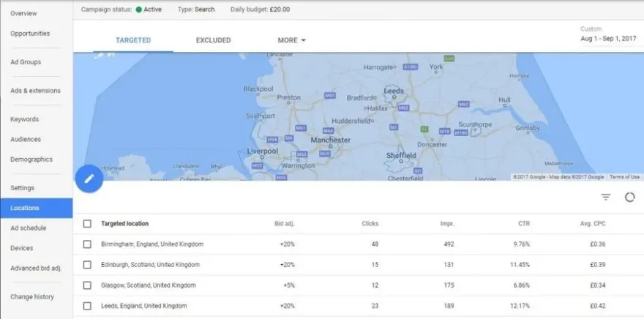Check the Edinburgh, Scotland row checkbox
Viewport: 644px width, 319px height.
[x=87, y=265]
